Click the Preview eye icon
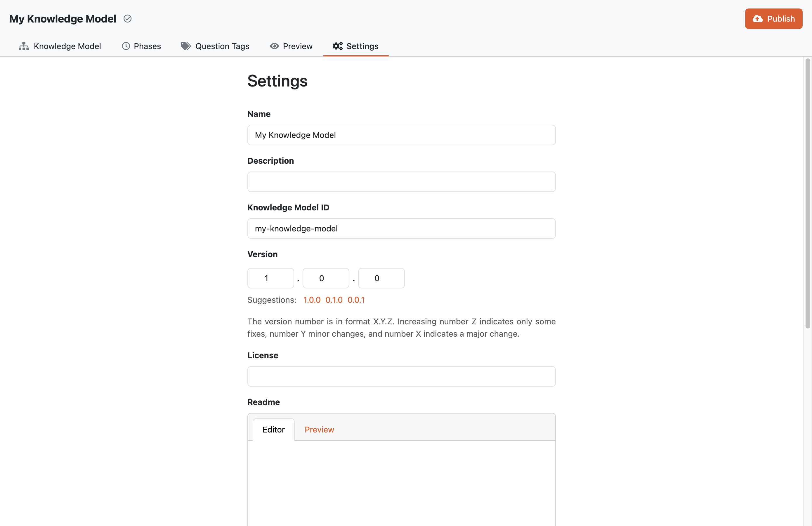The width and height of the screenshot is (812, 526). tap(274, 46)
